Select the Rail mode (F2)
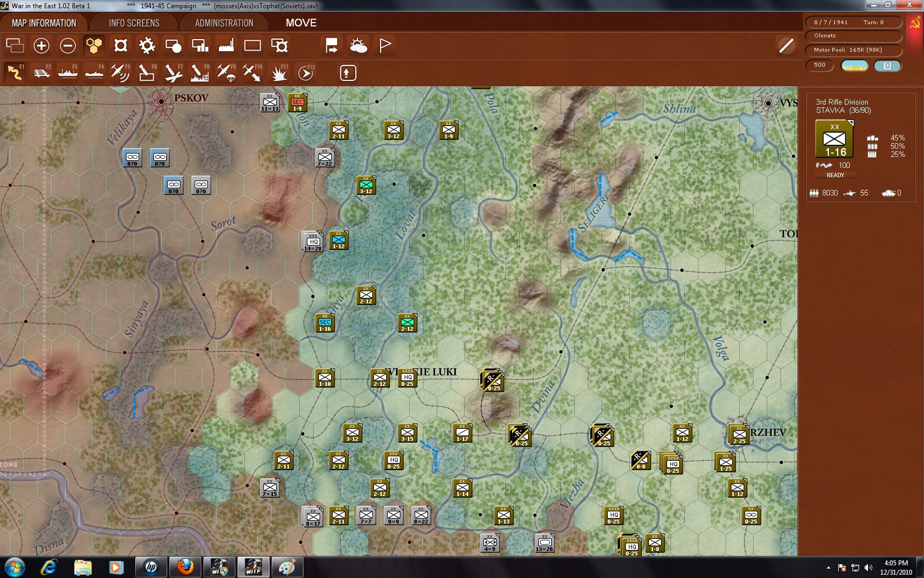 coord(42,72)
